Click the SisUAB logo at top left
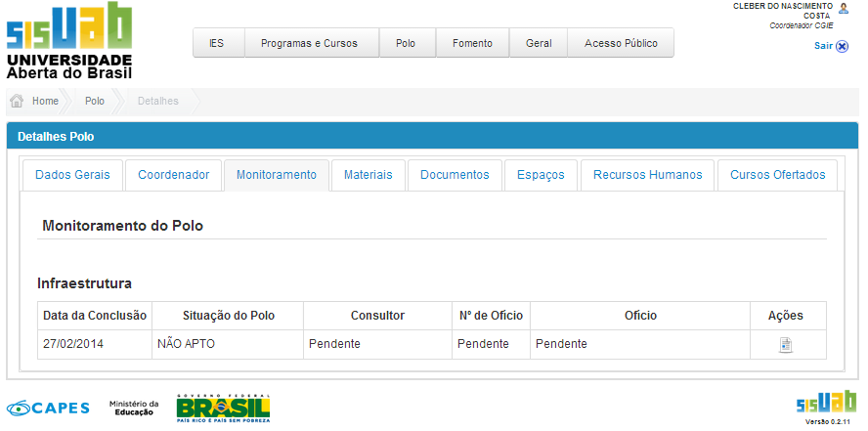This screenshot has height=431, width=868. (x=68, y=41)
